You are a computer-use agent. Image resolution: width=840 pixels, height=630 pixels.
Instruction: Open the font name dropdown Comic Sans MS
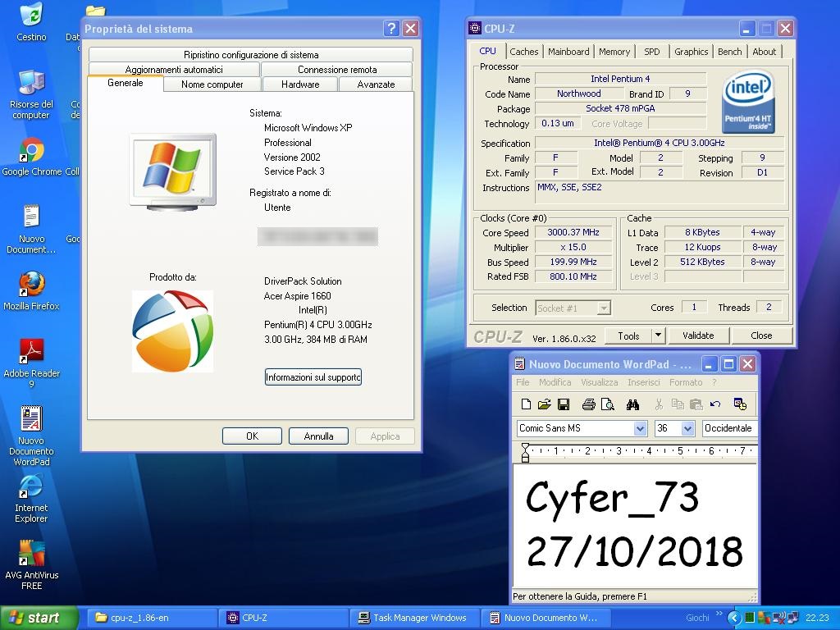pyautogui.click(x=640, y=428)
